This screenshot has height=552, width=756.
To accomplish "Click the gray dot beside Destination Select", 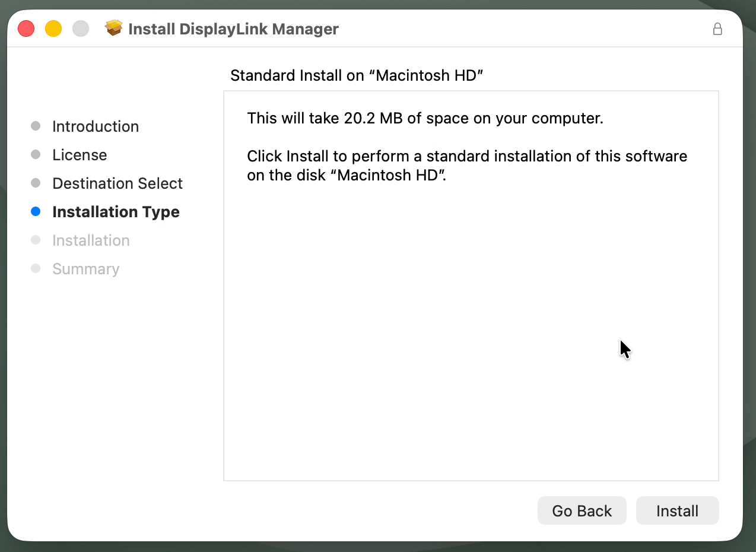I will point(36,183).
